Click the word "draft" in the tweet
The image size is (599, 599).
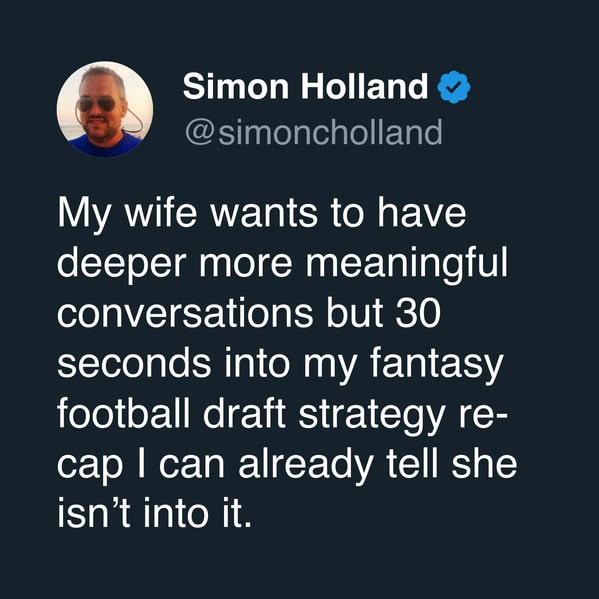[x=244, y=414]
